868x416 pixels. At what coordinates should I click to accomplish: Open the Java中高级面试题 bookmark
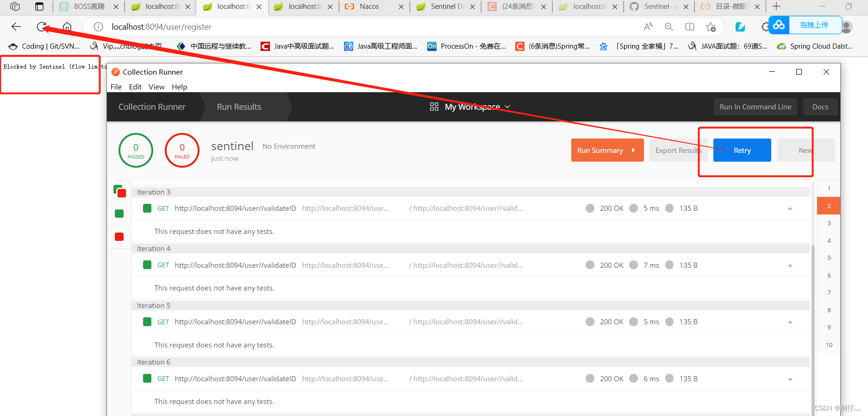(298, 46)
